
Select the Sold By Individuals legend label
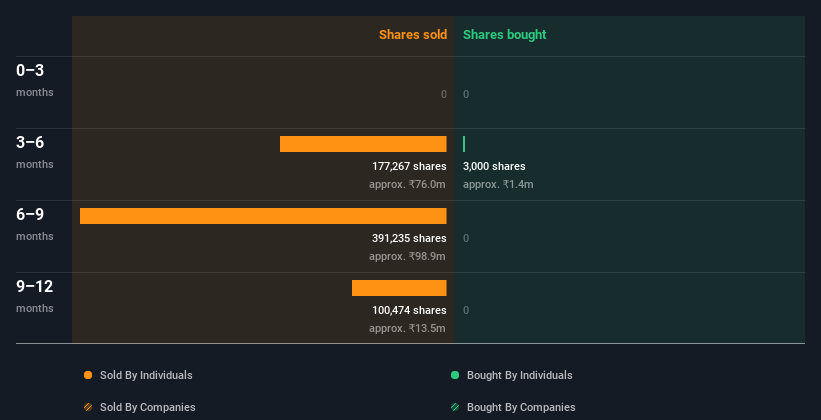pos(146,375)
